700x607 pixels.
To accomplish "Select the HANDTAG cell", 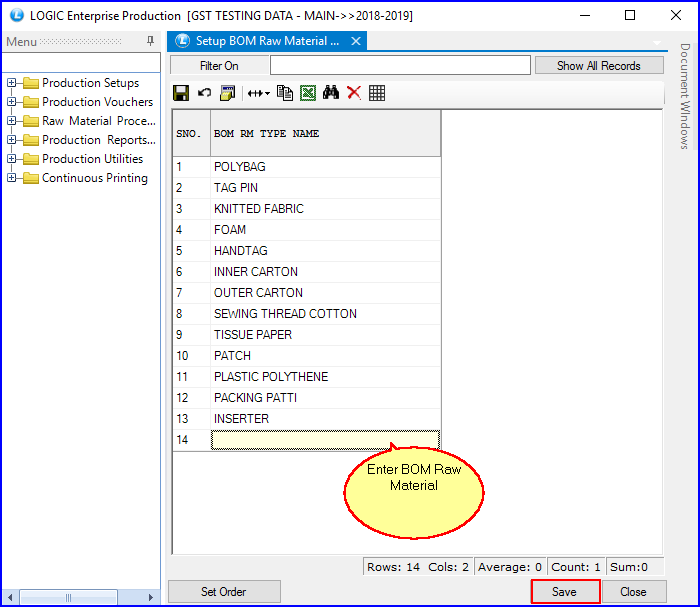I will click(325, 251).
